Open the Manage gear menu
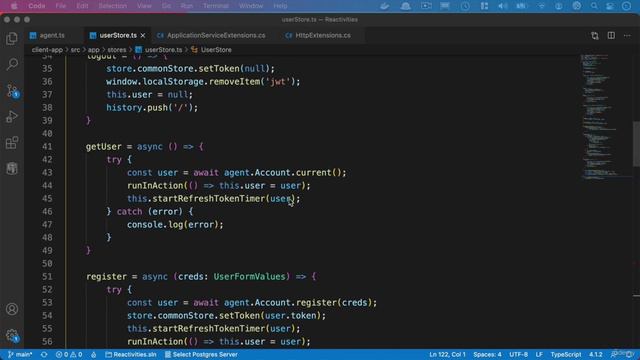The height and width of the screenshot is (360, 640). pos(12,336)
